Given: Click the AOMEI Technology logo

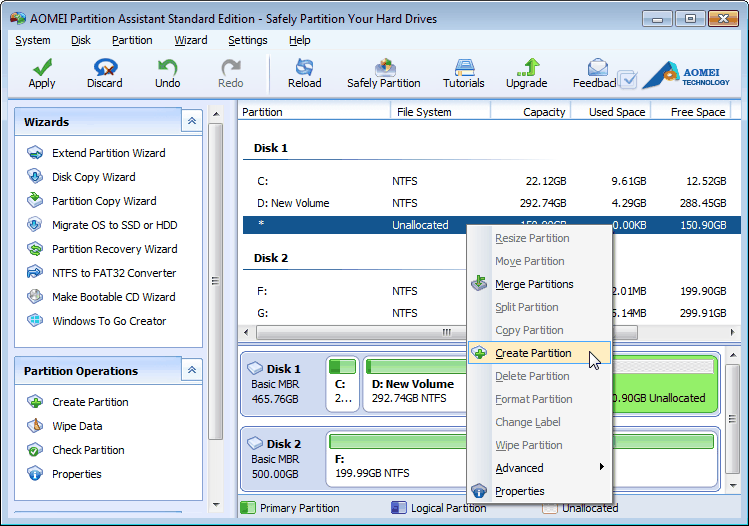Looking at the screenshot, I should pos(685,75).
